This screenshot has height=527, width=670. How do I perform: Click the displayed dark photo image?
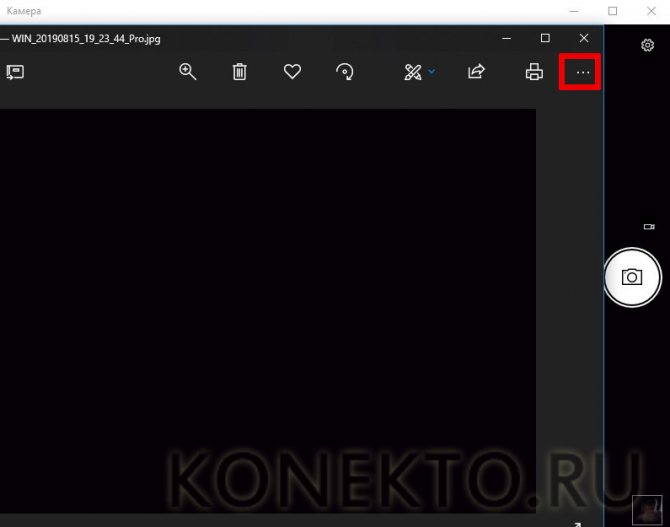268,311
